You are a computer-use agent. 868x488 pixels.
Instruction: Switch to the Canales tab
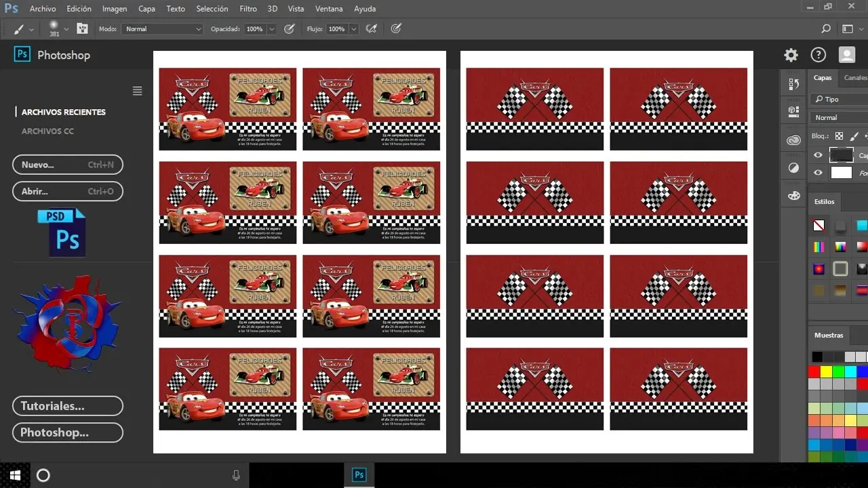pyautogui.click(x=854, y=78)
